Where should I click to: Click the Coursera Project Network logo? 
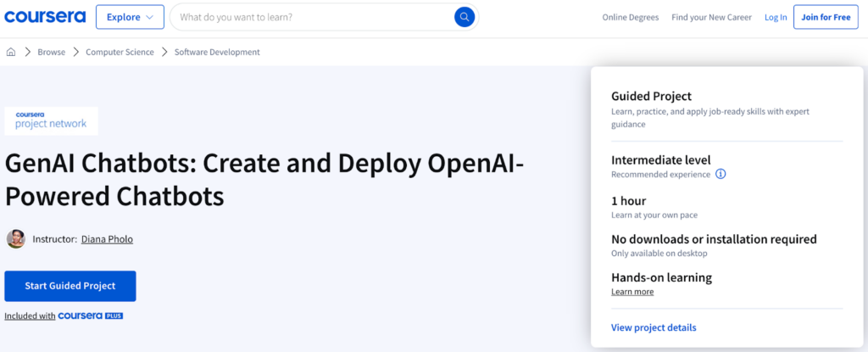click(52, 120)
